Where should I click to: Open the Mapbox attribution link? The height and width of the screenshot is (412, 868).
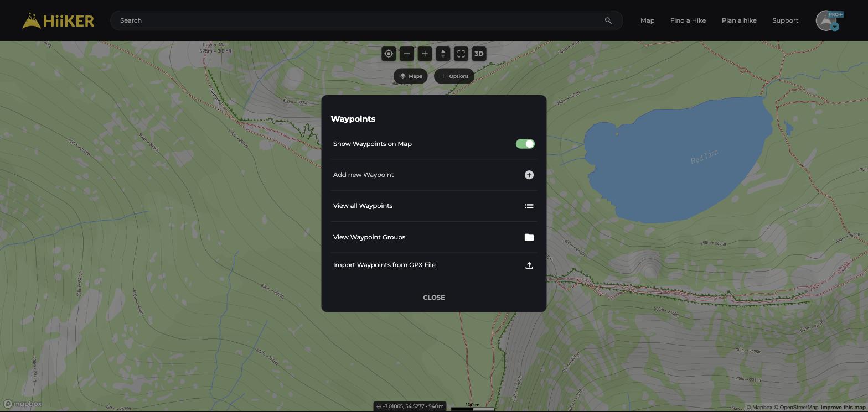(x=759, y=408)
